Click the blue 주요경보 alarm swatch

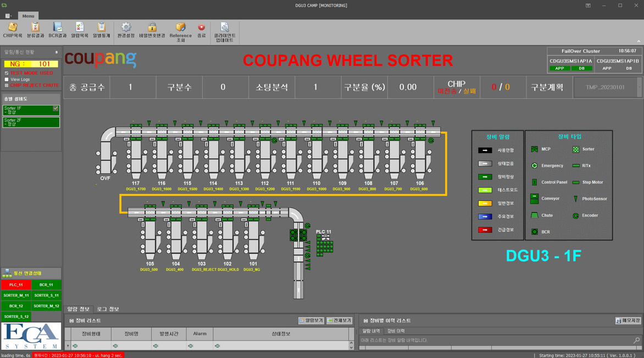click(485, 216)
